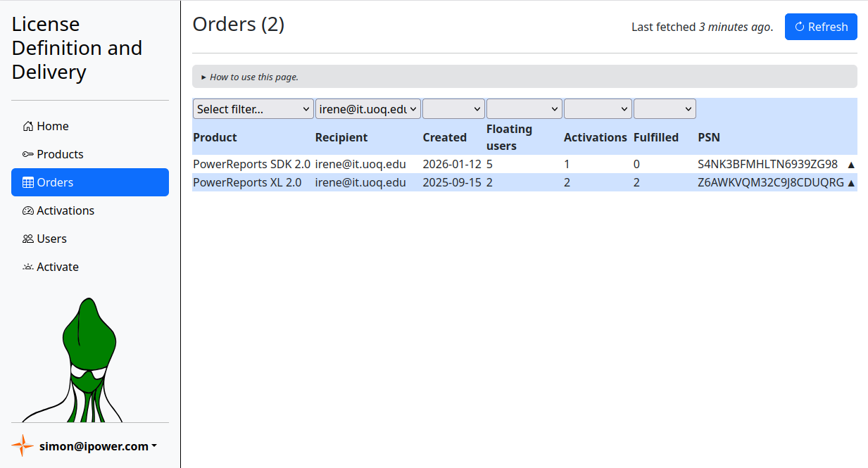Select PSN S4NK3BFMHLTN6939ZG98 cell
The image size is (868, 468).
click(767, 165)
